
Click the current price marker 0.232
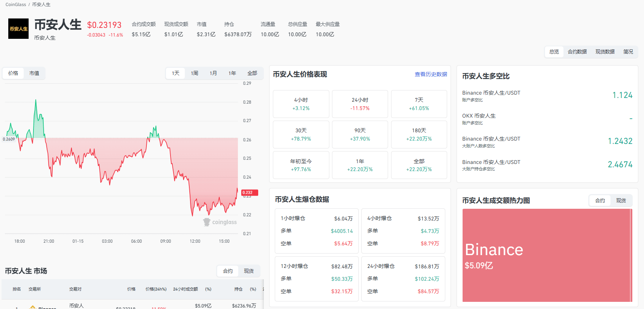(250, 193)
